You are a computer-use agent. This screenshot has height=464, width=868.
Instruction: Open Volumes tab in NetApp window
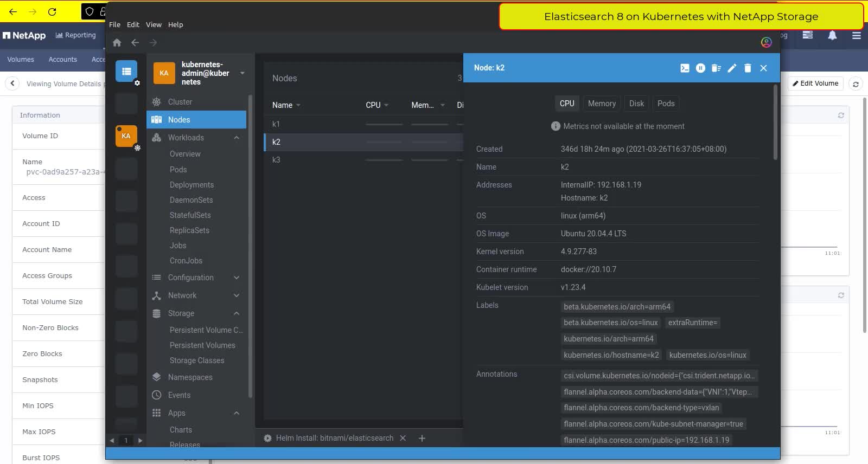click(21, 60)
